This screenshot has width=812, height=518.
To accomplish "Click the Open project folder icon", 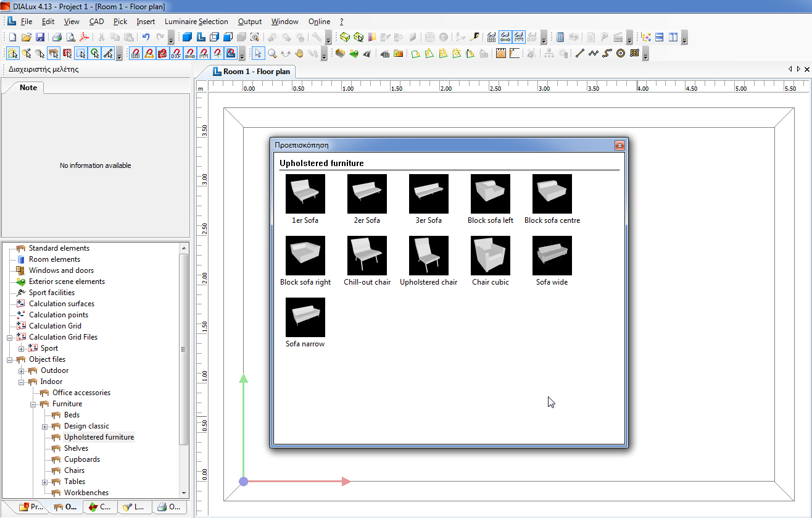I will tap(26, 37).
